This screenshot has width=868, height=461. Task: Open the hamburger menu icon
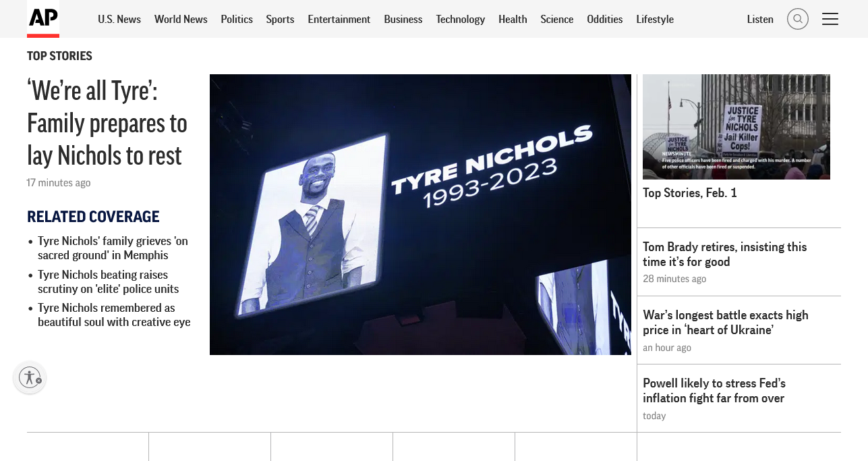(830, 19)
